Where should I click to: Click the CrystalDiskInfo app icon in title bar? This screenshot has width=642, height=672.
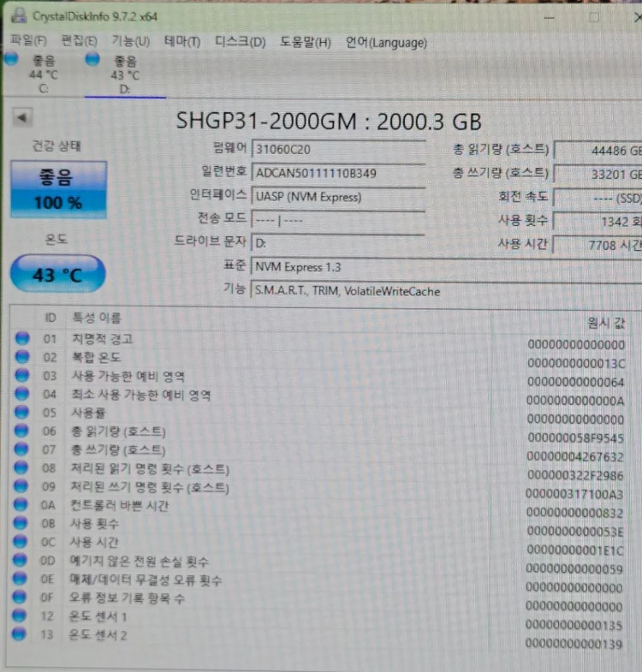point(19,15)
